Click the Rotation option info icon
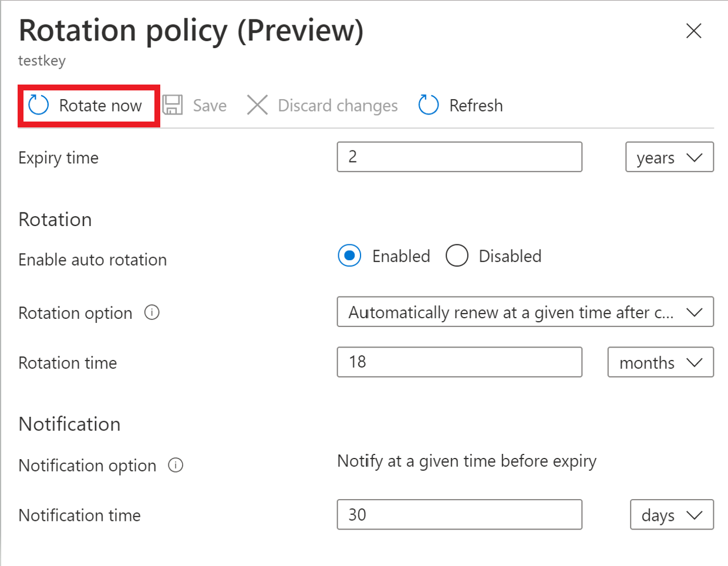Screen dimensions: 728x566 pyautogui.click(x=152, y=312)
